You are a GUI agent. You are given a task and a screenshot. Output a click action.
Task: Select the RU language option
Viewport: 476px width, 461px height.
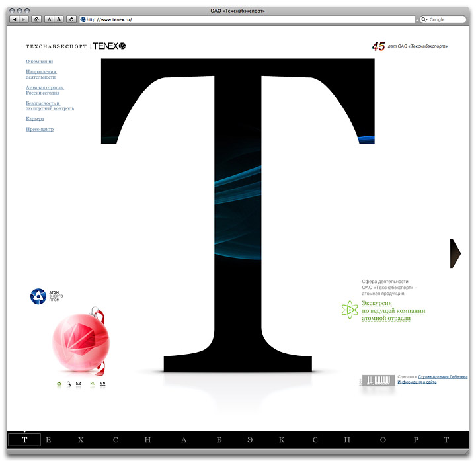point(93,383)
